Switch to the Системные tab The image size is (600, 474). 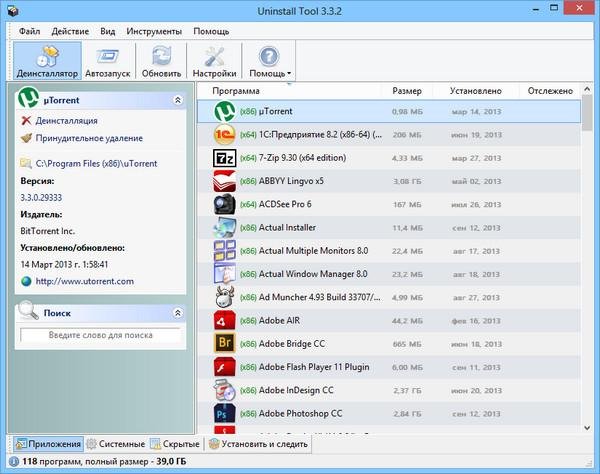tap(116, 444)
